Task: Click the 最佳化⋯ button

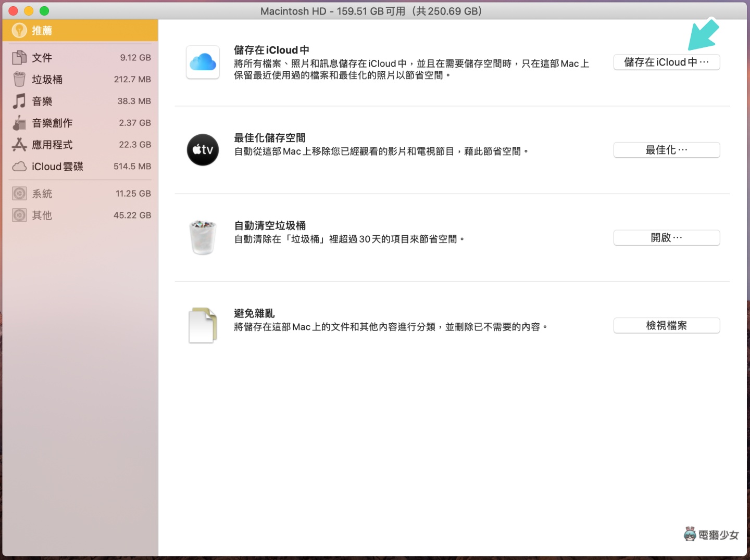Action: pyautogui.click(x=667, y=150)
